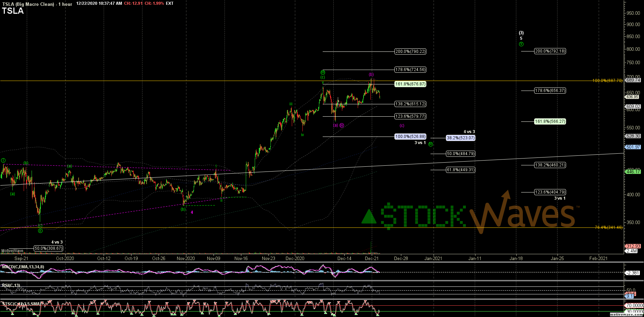
Task: Open the STSC stochastic indicator label
Action: [x=22, y=304]
